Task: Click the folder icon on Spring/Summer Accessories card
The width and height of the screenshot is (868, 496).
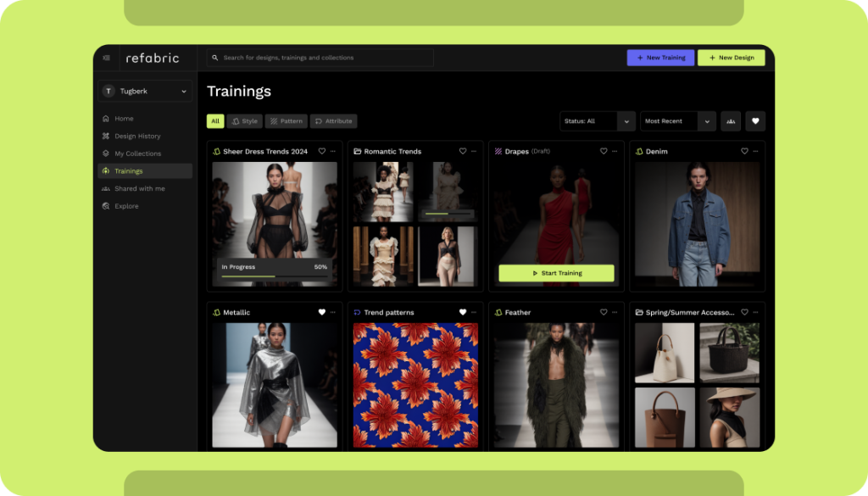Action: pyautogui.click(x=639, y=312)
